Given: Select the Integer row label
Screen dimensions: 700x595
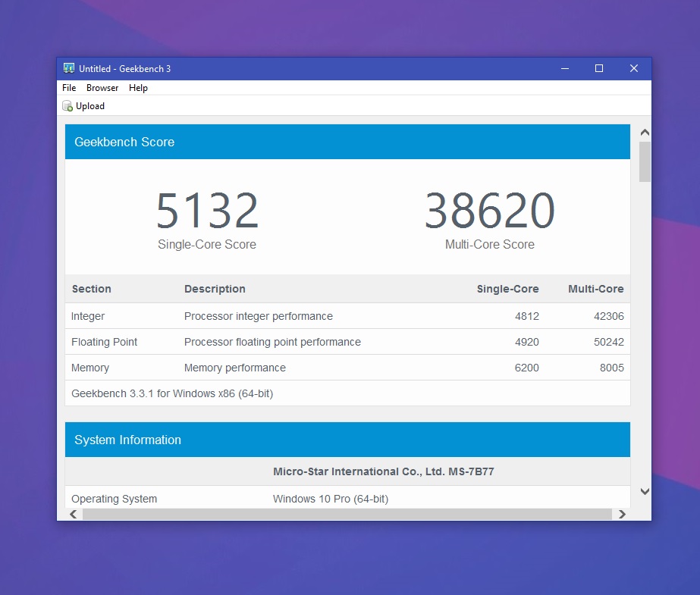Looking at the screenshot, I should (88, 316).
